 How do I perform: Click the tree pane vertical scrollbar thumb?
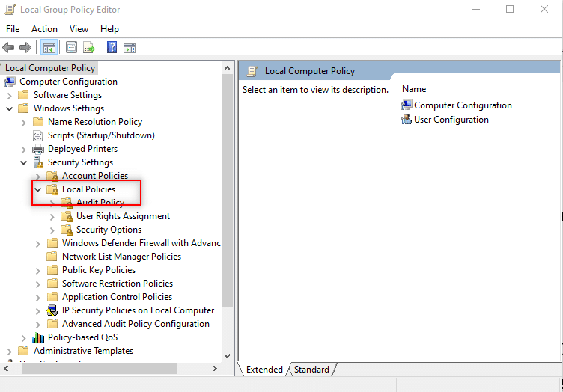pyautogui.click(x=228, y=190)
